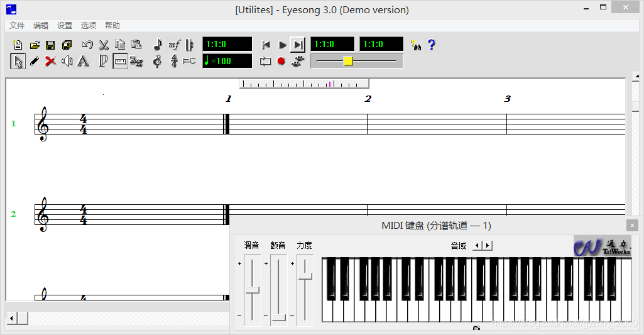Click measure number 3 marker
The height and width of the screenshot is (335, 644).
click(x=507, y=99)
